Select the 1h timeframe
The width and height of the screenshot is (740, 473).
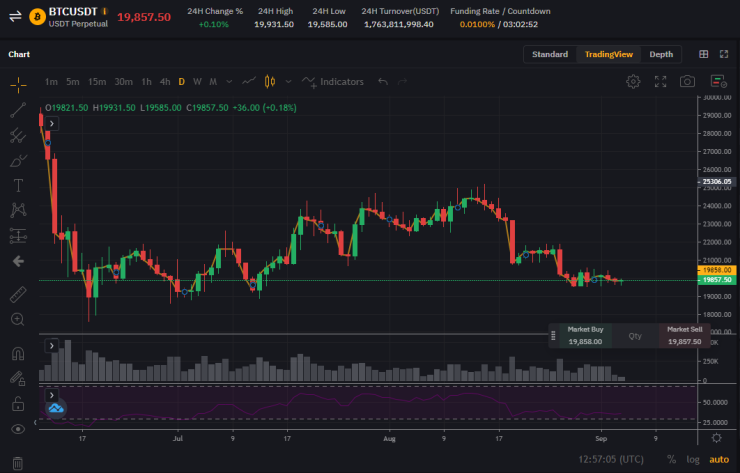(x=146, y=82)
